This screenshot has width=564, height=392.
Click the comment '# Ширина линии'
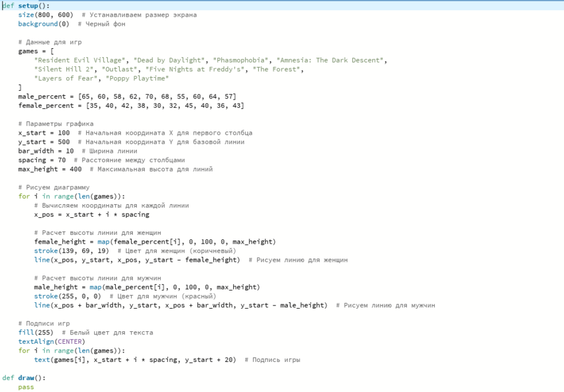coord(109,152)
